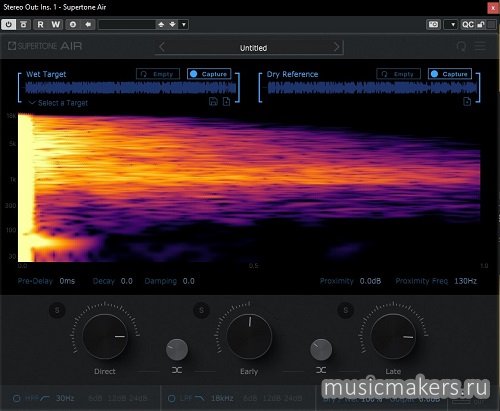Click the Direct level knob
The image size is (500, 411).
coord(105,336)
